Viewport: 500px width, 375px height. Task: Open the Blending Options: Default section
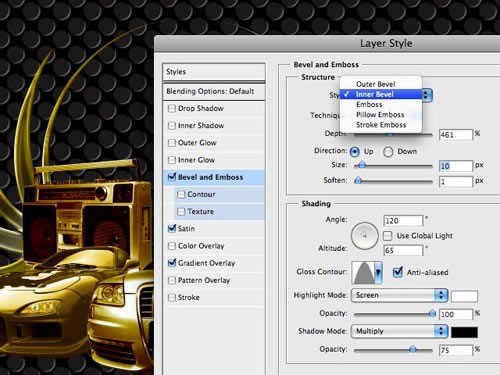click(x=214, y=91)
